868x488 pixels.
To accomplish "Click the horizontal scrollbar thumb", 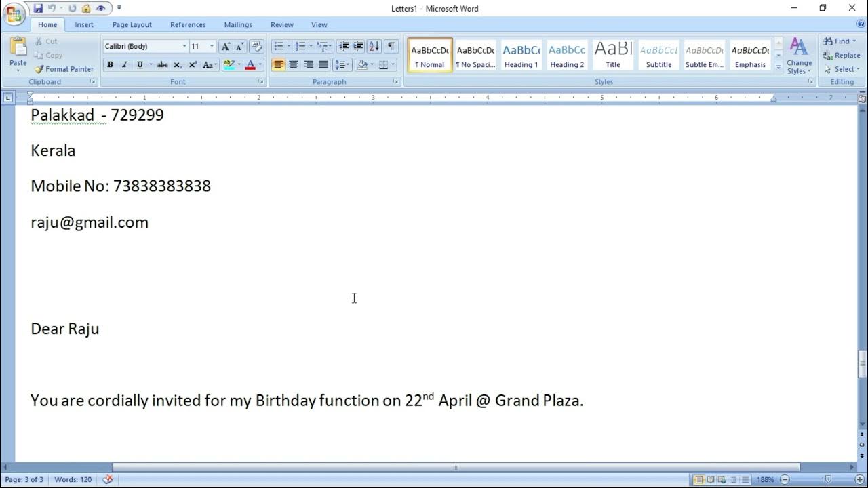I will coord(456,467).
